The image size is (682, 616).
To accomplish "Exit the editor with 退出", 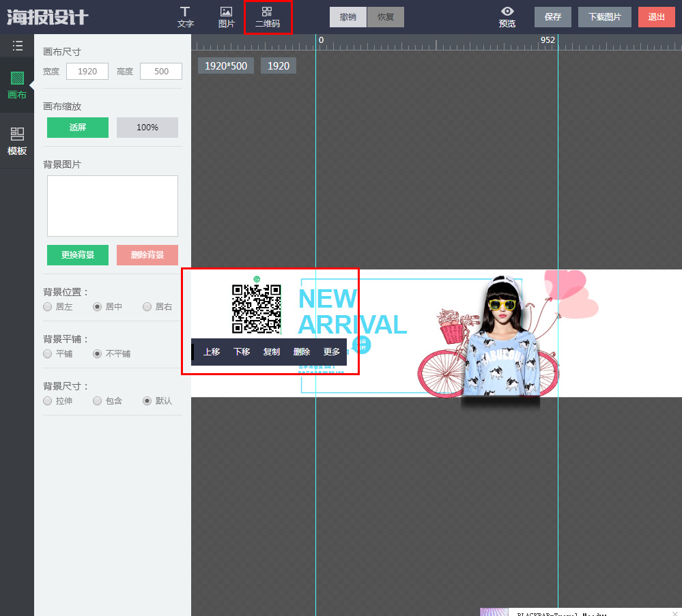I will click(x=656, y=17).
